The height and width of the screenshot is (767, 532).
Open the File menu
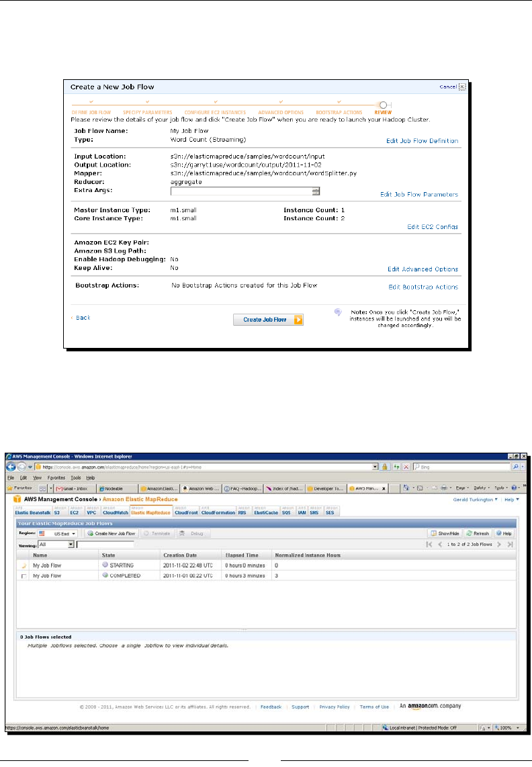pos(11,478)
